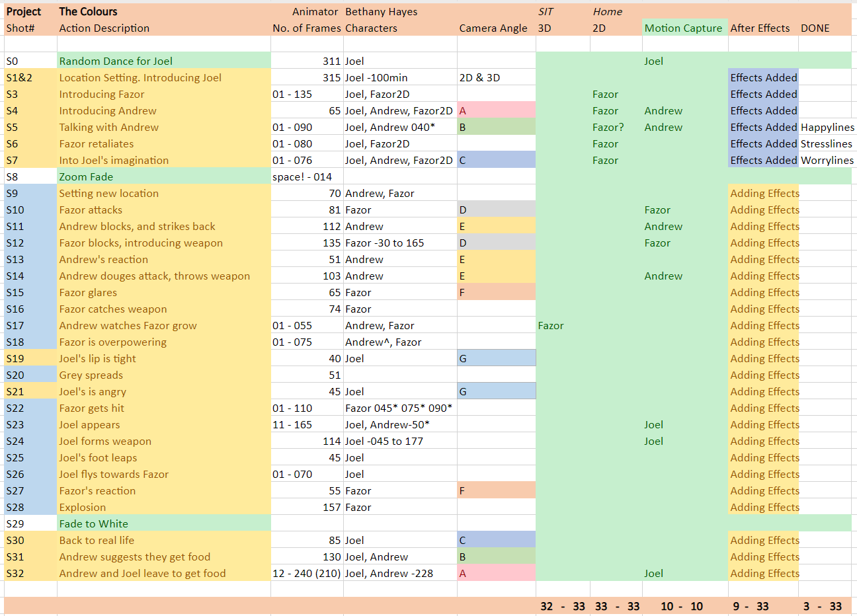Select the 'Talking with Andrew' cell
This screenshot has height=616, width=857.
(x=164, y=127)
